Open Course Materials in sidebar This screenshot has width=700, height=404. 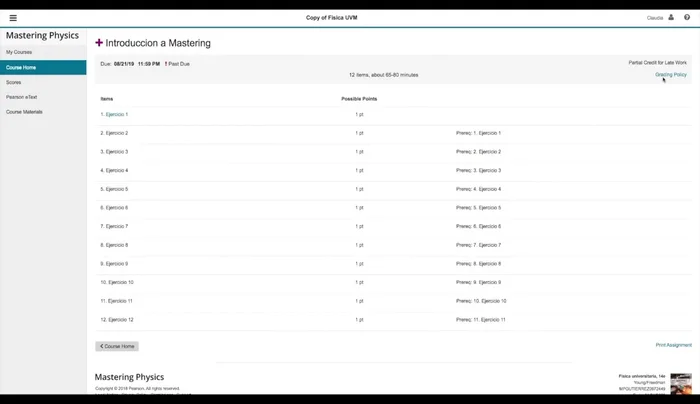[x=25, y=112]
